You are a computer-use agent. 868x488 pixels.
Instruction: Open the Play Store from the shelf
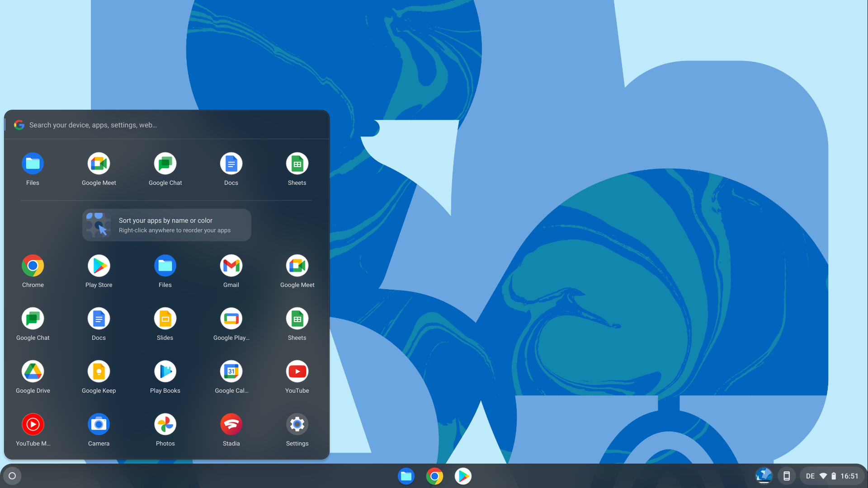463,476
